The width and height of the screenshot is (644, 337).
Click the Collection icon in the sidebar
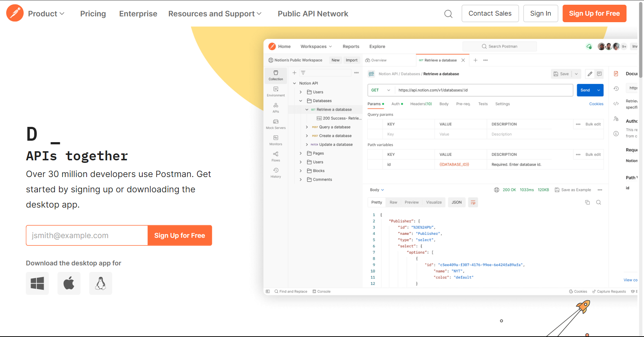tap(276, 75)
